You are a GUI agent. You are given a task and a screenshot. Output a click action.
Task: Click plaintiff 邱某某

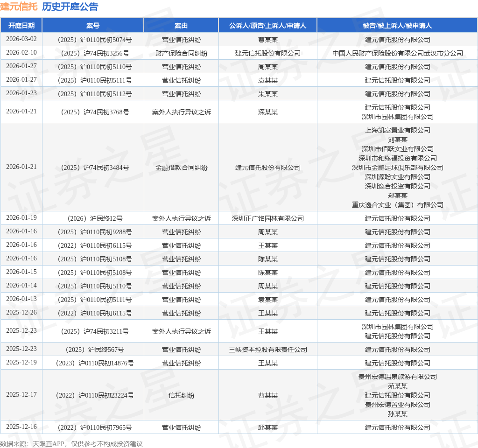(268, 427)
